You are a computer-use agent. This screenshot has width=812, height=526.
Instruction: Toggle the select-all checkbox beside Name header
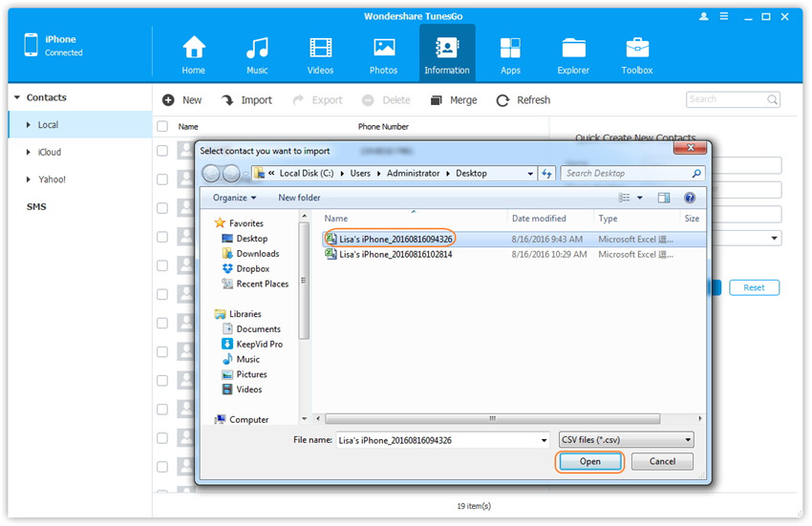pos(162,126)
